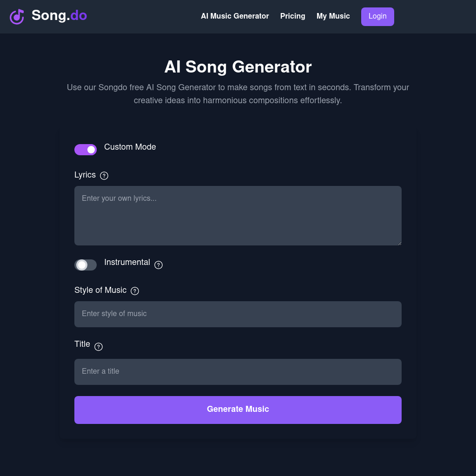The image size is (476, 476).
Task: Open the Style of Music help icon
Action: [135, 291]
